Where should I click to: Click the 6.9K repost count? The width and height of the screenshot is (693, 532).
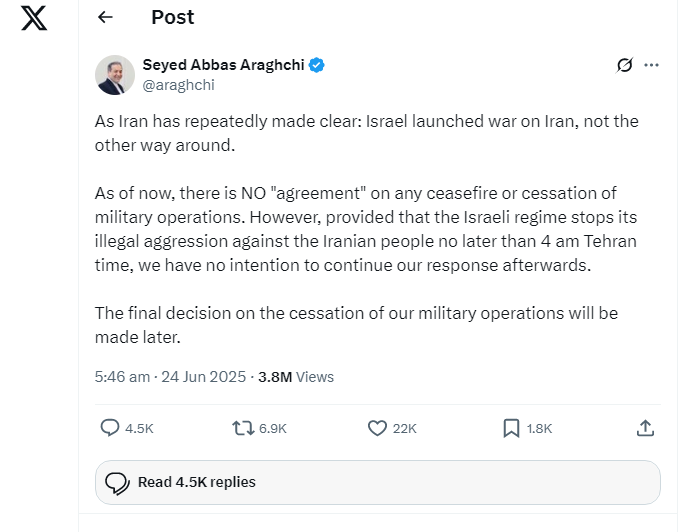point(273,428)
